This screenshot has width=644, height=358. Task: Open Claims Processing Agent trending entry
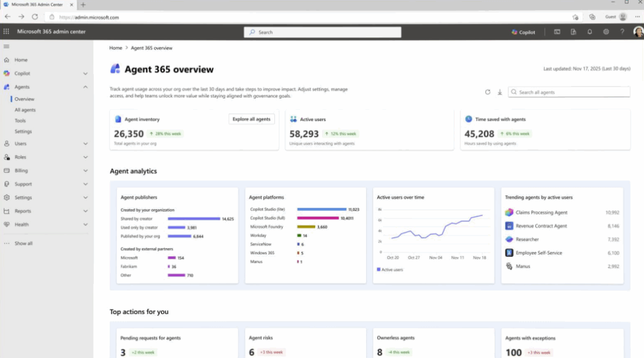click(x=541, y=213)
